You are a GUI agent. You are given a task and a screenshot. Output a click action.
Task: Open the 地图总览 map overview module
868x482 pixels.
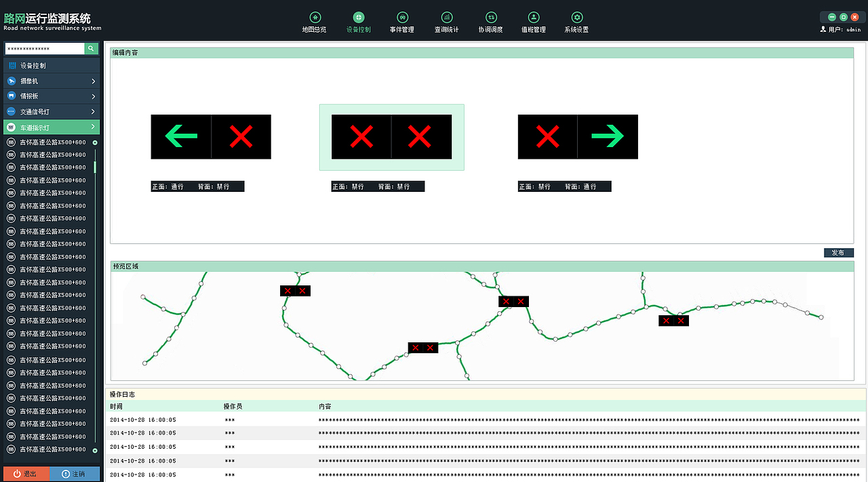[x=315, y=22]
